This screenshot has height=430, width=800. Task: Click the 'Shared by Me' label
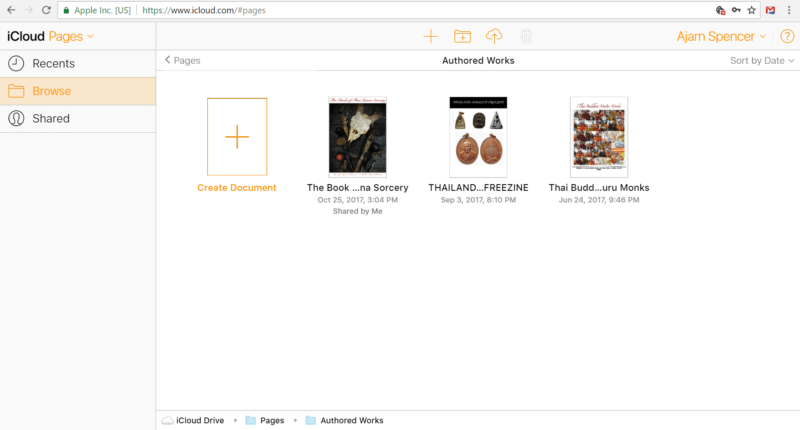tap(357, 211)
